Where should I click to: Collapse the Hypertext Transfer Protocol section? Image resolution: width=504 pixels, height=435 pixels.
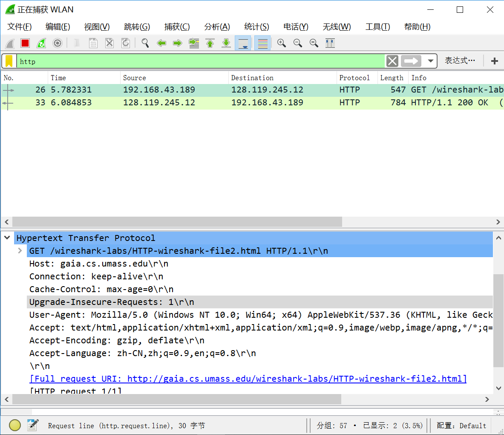pos(7,238)
